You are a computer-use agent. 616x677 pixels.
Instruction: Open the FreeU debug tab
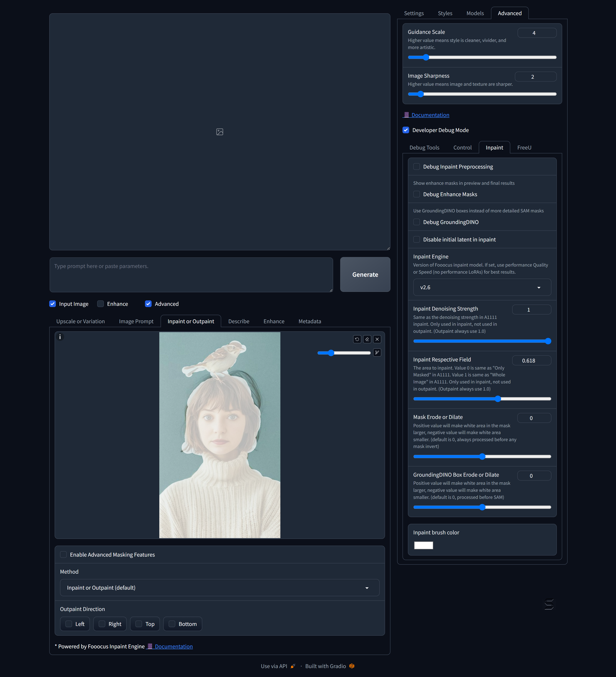pyautogui.click(x=524, y=147)
